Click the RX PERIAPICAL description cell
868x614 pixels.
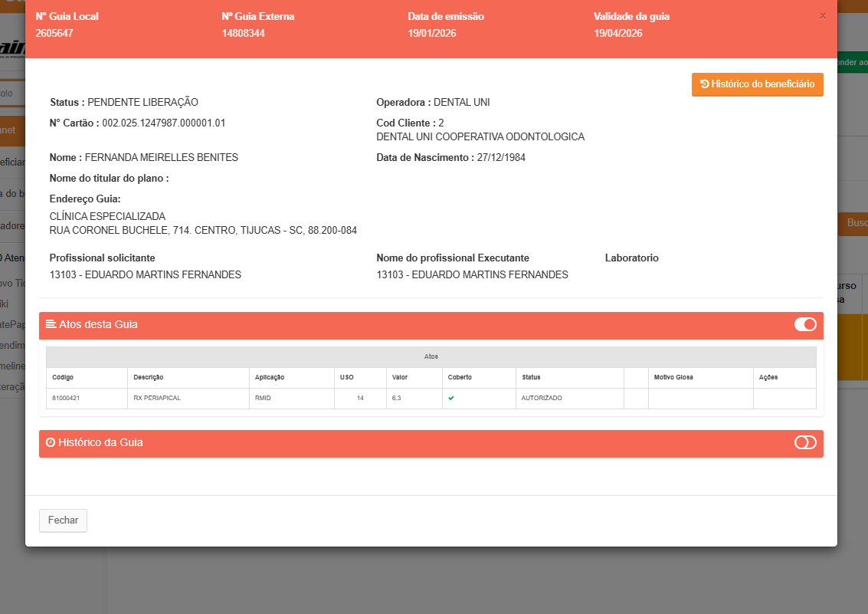(157, 398)
